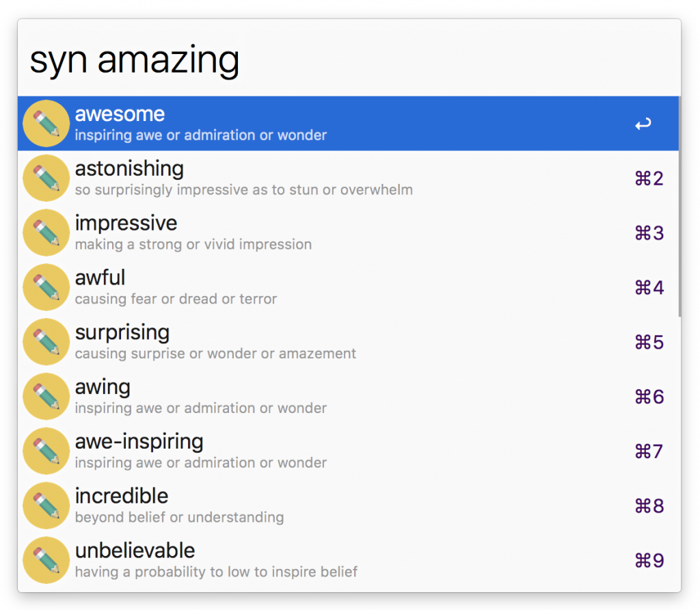Pick the awful synonym entry
Image resolution: width=700 pixels, height=610 pixels.
click(100, 278)
